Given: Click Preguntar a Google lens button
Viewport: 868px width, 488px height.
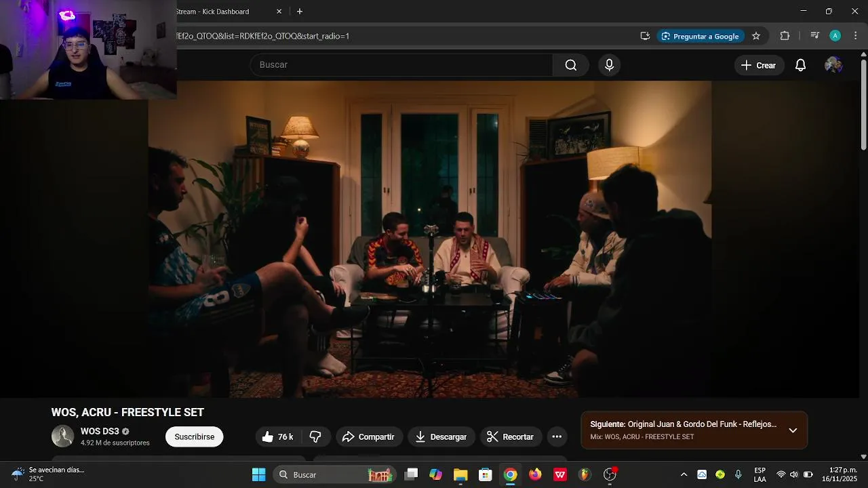Looking at the screenshot, I should point(700,36).
